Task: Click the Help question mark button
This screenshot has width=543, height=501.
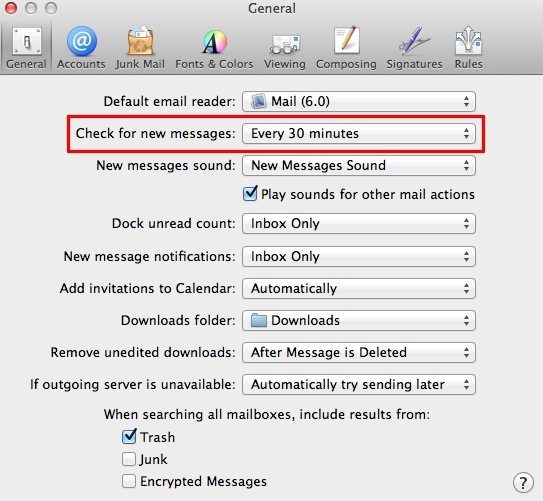Action: [523, 482]
